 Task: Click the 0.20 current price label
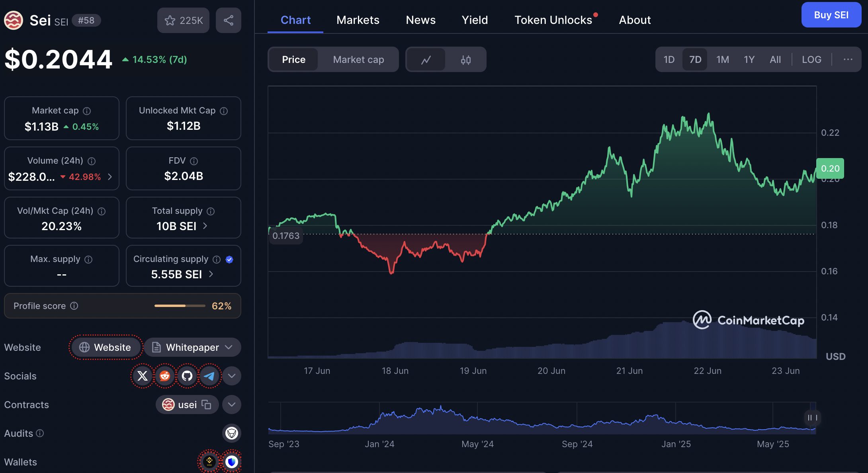click(830, 168)
